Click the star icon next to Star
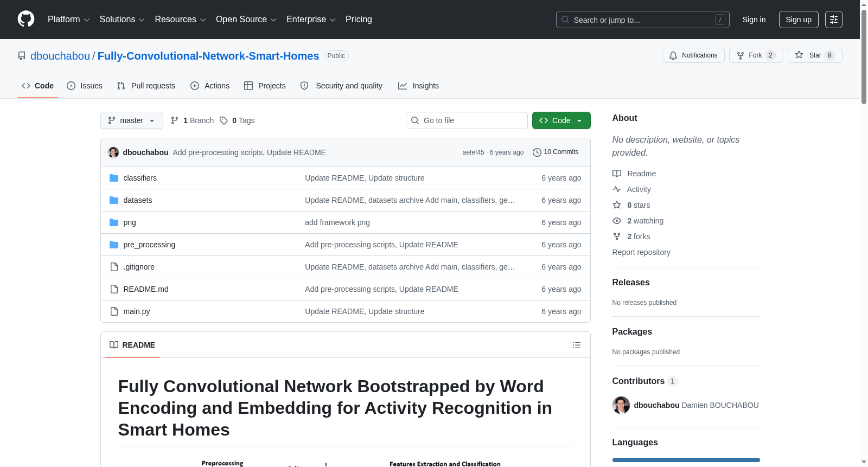 (799, 55)
